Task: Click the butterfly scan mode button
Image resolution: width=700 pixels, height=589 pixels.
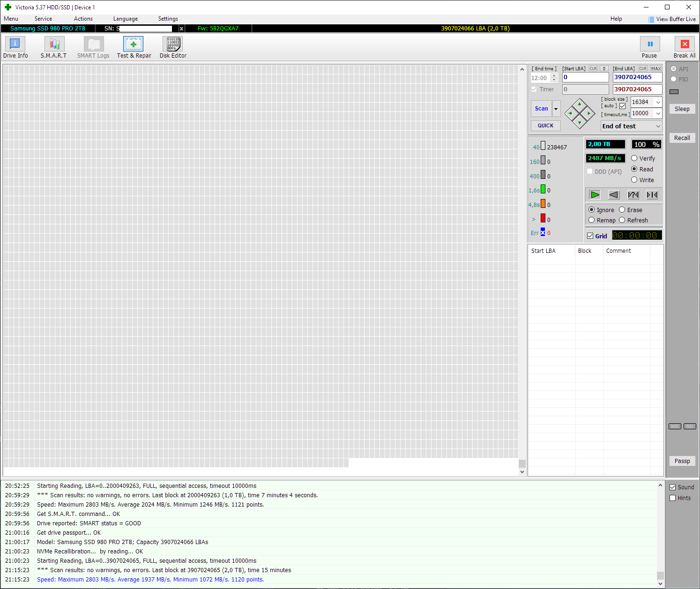Action: coord(652,195)
